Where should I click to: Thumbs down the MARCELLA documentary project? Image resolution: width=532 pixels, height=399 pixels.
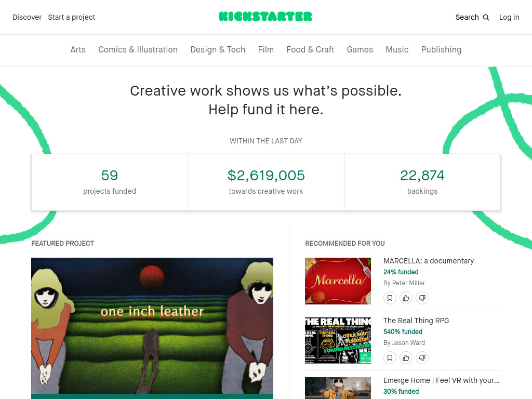pyautogui.click(x=422, y=298)
